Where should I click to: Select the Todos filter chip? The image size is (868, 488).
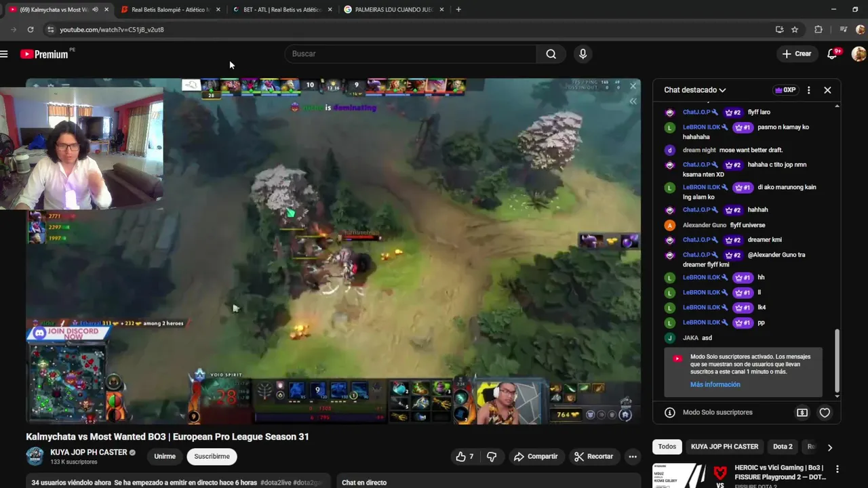pos(667,447)
